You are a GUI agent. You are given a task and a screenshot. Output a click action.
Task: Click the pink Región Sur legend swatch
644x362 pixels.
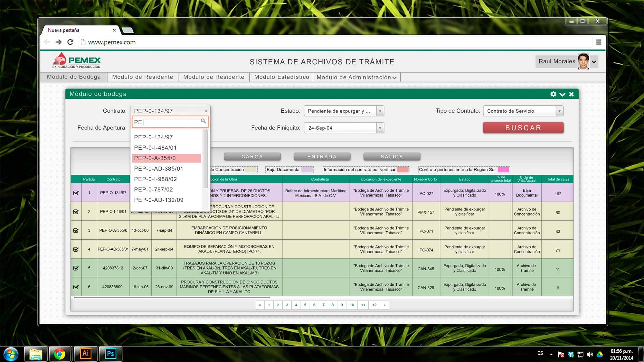[x=503, y=170]
